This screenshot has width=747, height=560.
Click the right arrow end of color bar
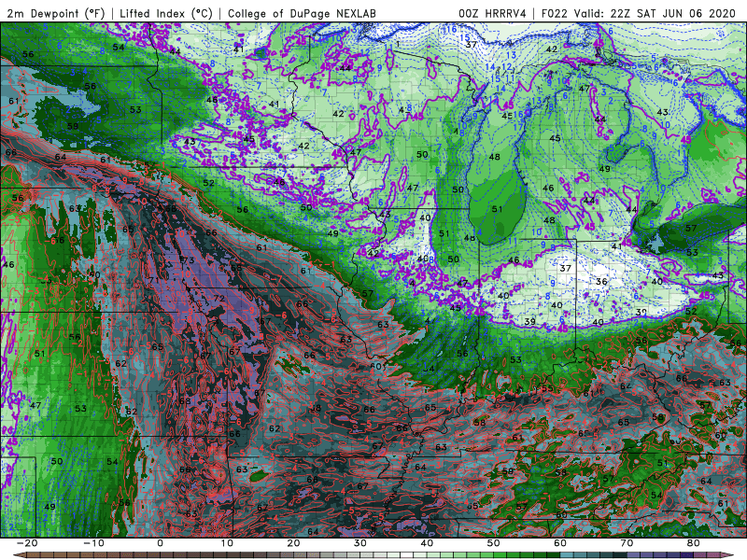tap(729, 555)
